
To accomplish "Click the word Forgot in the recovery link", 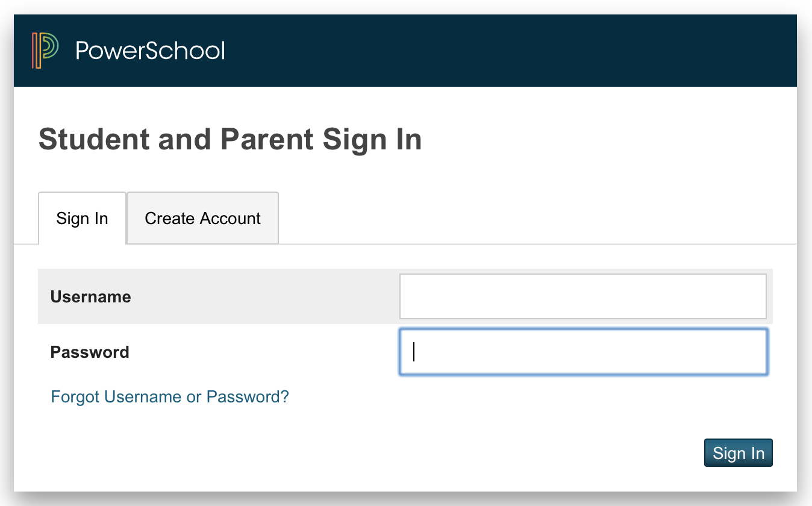I will 75,397.
